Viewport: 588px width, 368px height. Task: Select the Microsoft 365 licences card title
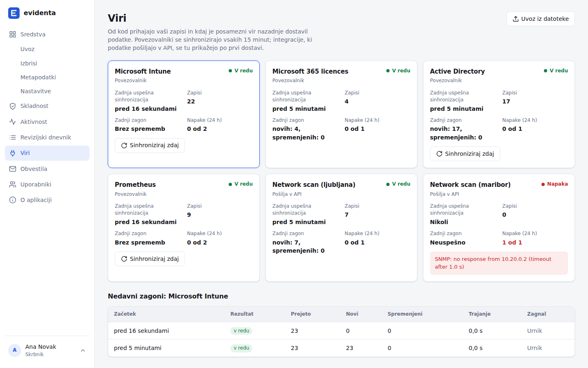(x=310, y=71)
